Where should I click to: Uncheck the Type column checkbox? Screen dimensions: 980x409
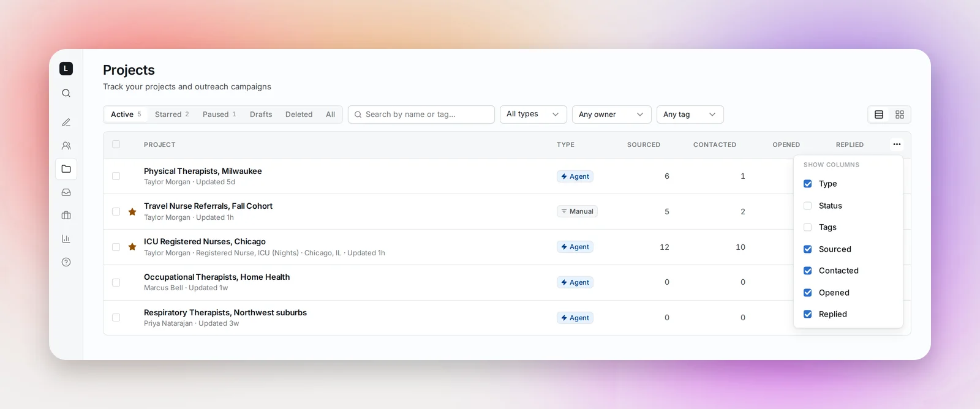coord(807,184)
